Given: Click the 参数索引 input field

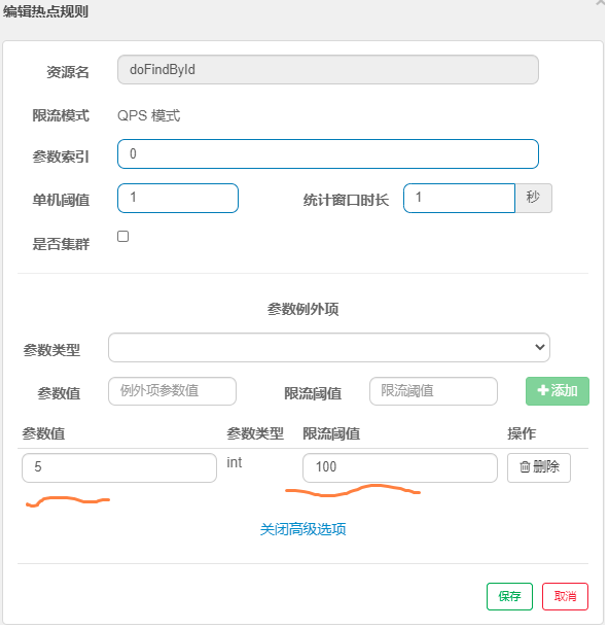Looking at the screenshot, I should [328, 154].
